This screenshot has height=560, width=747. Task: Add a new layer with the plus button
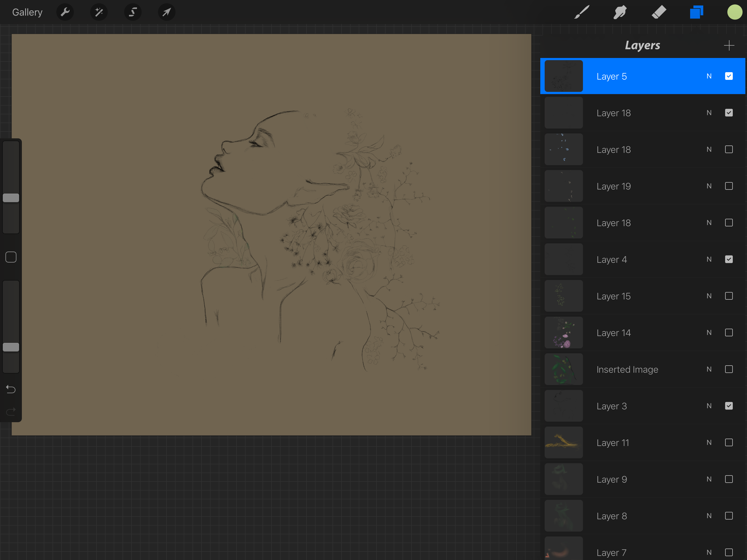coord(729,45)
